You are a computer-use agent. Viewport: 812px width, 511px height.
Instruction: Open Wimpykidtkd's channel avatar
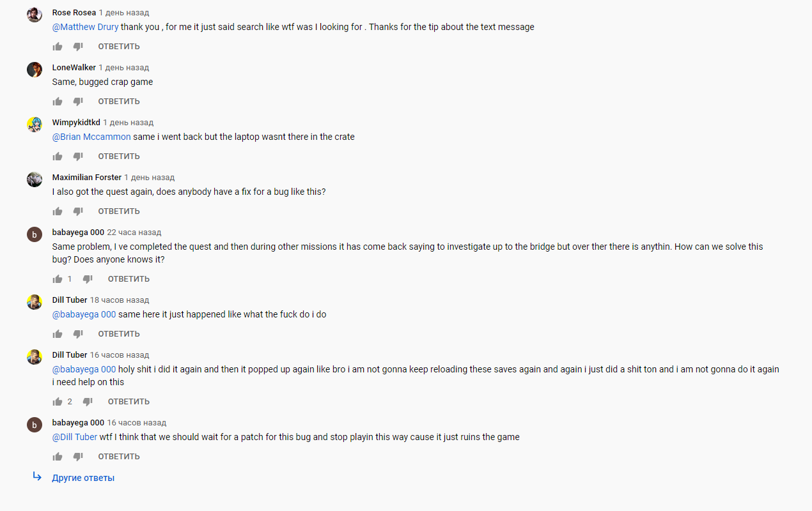(35, 125)
